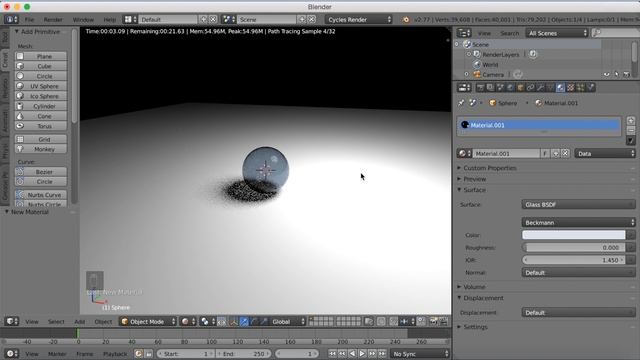The height and width of the screenshot is (360, 640).
Task: Open the Scene properties tab icon
Action: 500,87
